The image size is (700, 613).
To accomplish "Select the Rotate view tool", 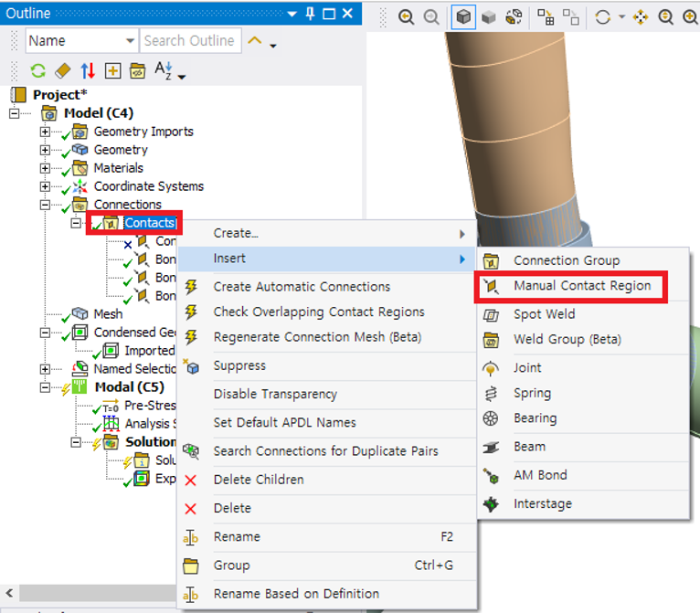I will pyautogui.click(x=602, y=16).
